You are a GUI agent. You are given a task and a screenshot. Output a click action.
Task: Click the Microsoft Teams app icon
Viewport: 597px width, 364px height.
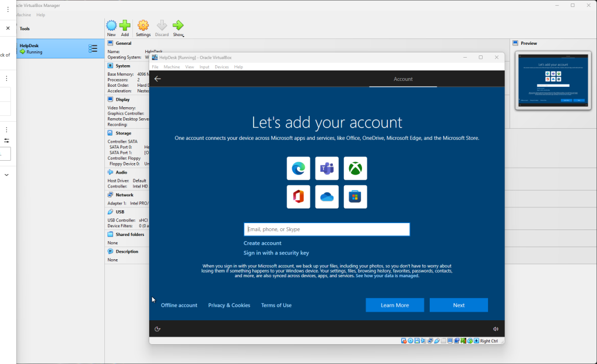point(327,168)
